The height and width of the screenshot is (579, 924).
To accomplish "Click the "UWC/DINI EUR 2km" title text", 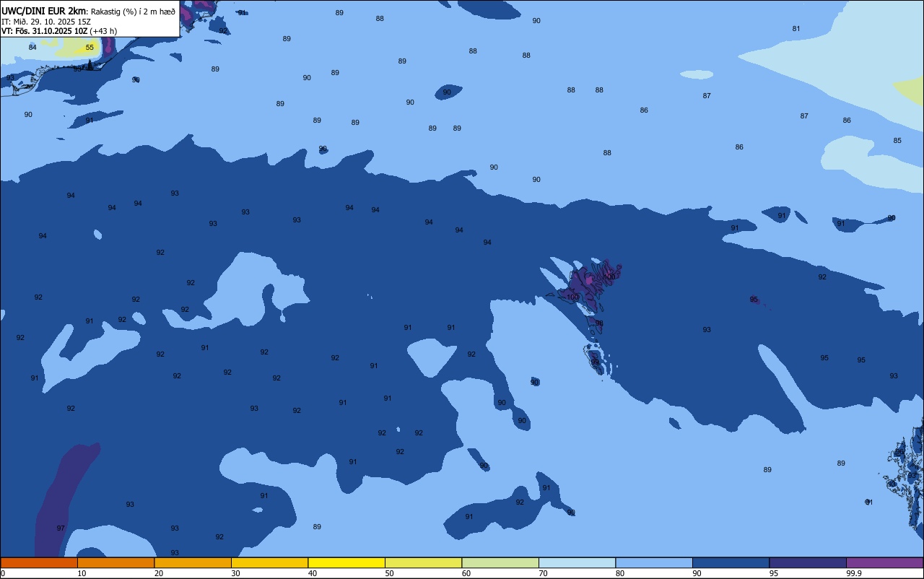I will point(44,11).
